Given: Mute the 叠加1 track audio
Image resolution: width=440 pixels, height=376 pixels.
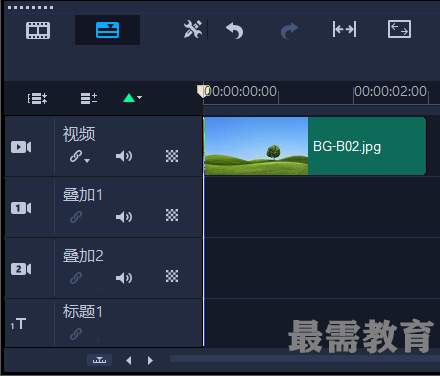Looking at the screenshot, I should point(124,217).
